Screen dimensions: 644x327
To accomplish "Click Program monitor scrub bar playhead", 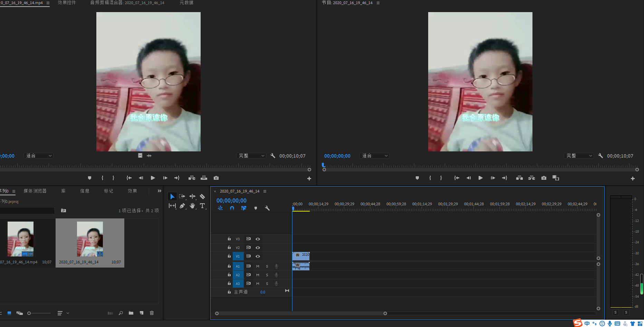I will (323, 165).
